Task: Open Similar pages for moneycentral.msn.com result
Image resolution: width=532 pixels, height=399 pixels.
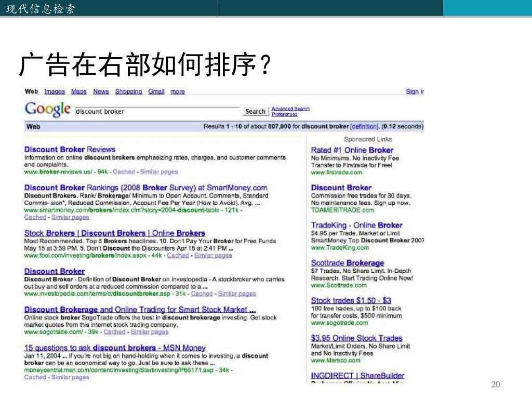Action: 70,377
